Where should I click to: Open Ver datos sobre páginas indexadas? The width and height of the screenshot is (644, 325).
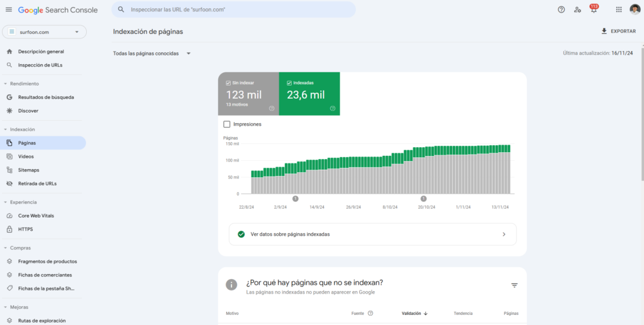point(373,234)
